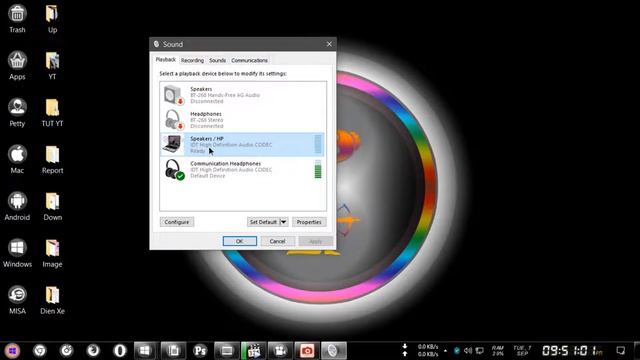
Task: Click the taskbar clock display
Action: coord(572,351)
